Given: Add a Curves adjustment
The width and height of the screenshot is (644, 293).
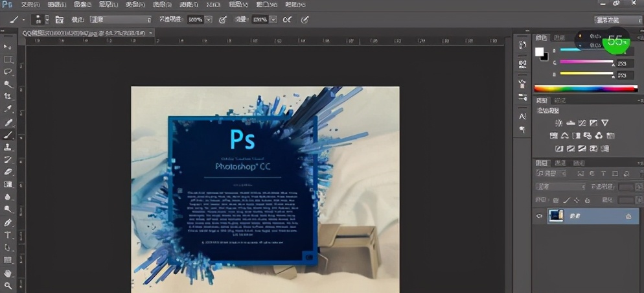Looking at the screenshot, I should pyautogui.click(x=582, y=123).
